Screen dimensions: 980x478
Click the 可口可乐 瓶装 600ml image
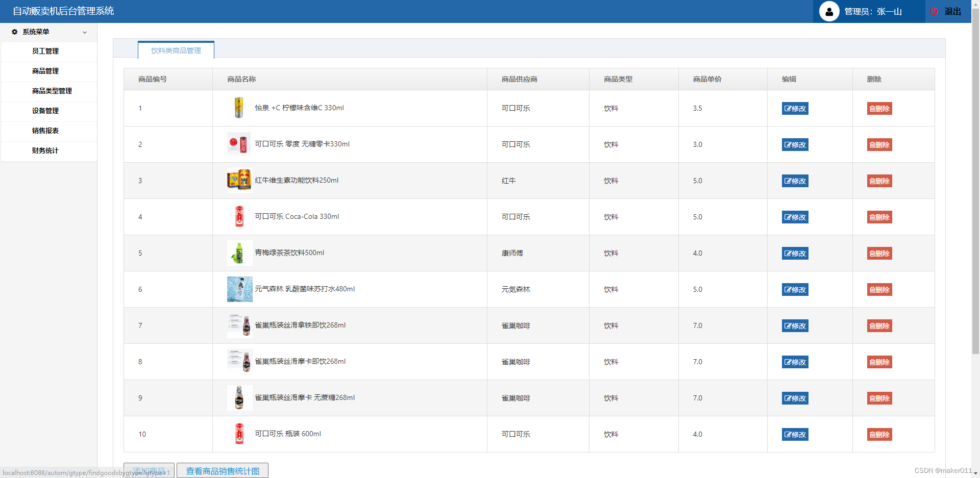[x=239, y=434]
